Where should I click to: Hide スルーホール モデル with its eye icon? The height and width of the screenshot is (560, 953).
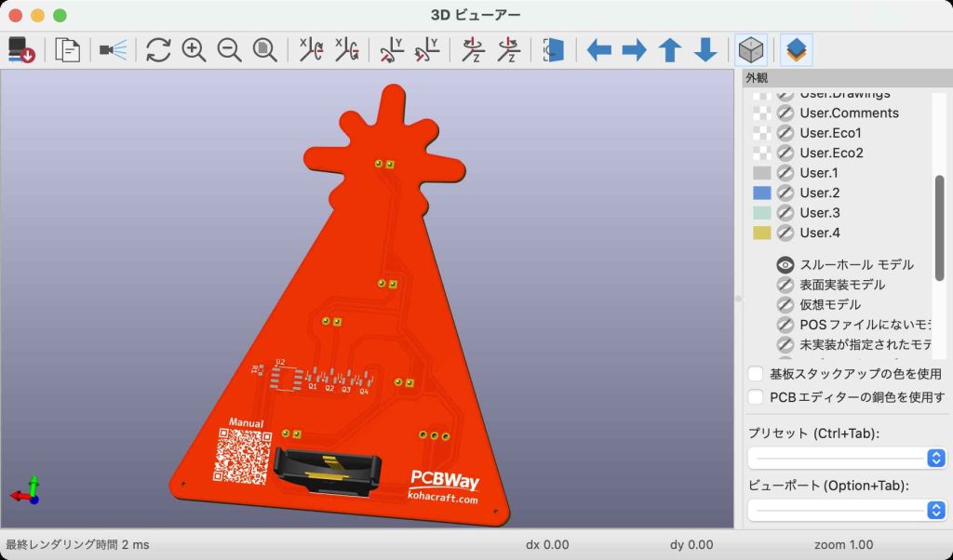[x=785, y=265]
